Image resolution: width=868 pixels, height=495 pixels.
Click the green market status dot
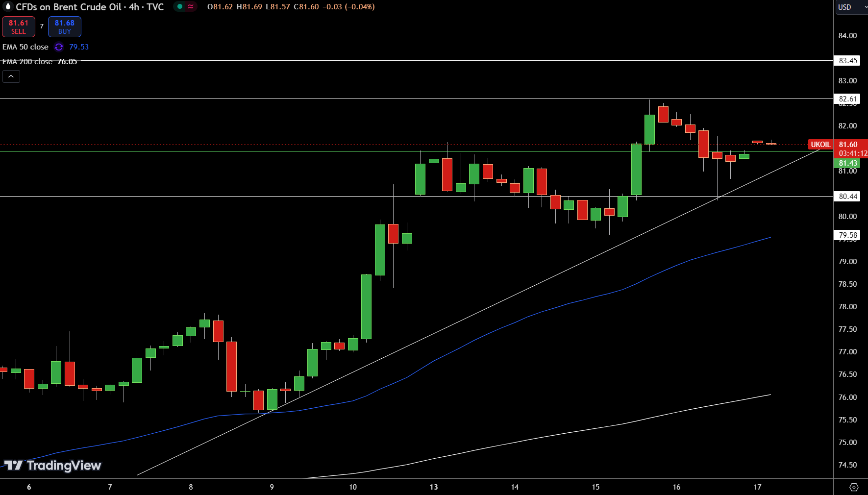(x=180, y=7)
